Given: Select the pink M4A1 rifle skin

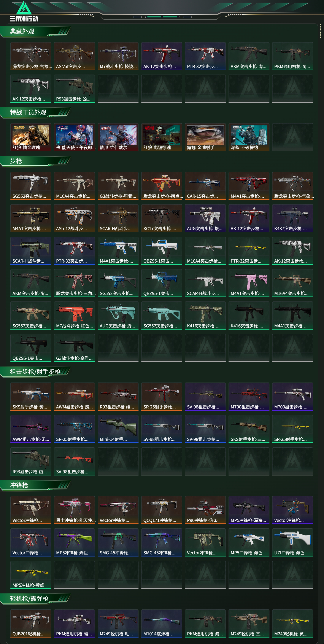Looking at the screenshot, I should click(x=249, y=283).
